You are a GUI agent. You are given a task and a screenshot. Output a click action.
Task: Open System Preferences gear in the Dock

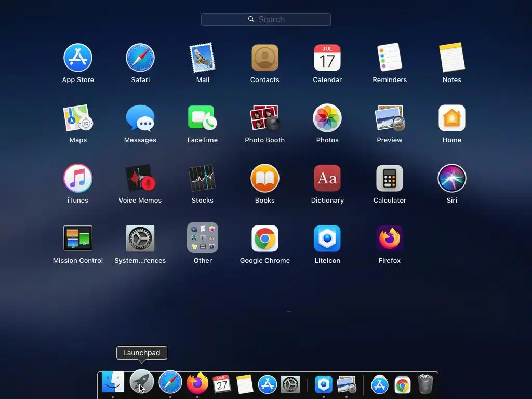click(290, 384)
